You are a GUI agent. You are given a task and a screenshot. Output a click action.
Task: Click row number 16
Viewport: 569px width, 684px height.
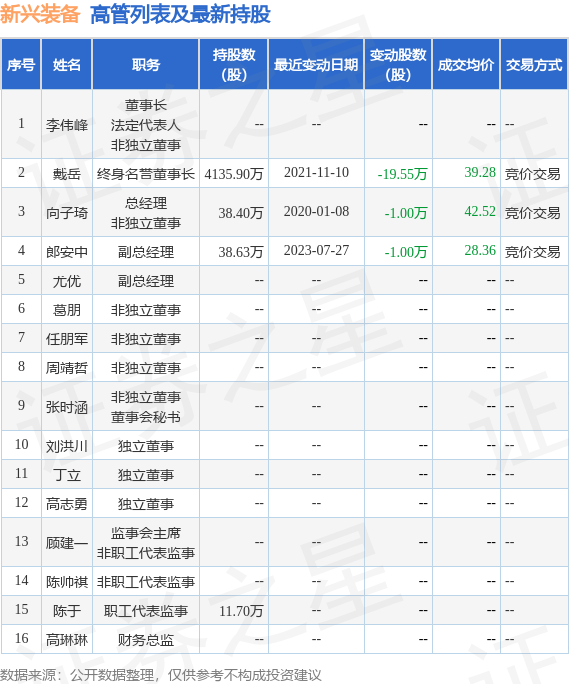point(21,638)
